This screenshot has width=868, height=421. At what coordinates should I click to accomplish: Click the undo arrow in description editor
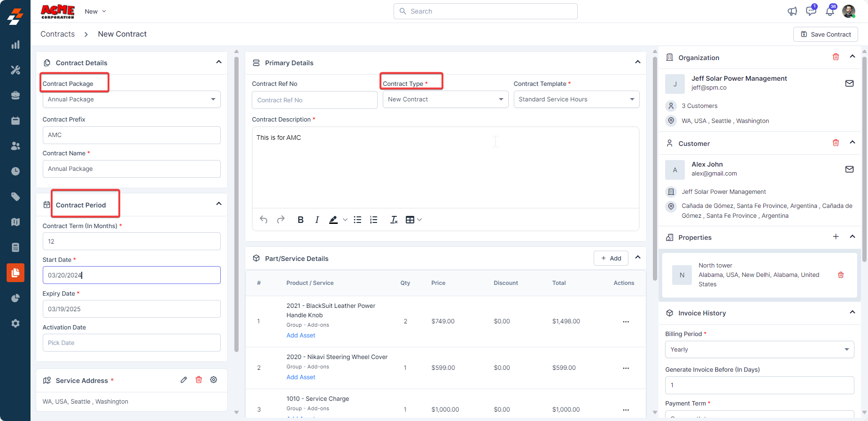(x=263, y=220)
